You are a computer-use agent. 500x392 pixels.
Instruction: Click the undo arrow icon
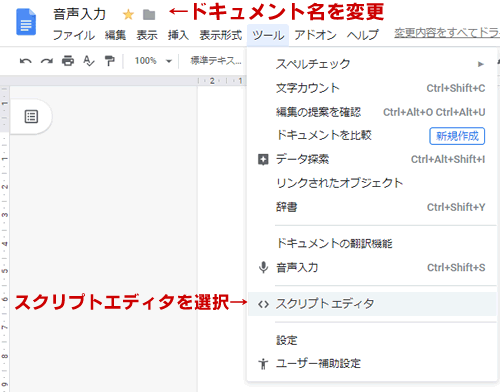[26, 61]
